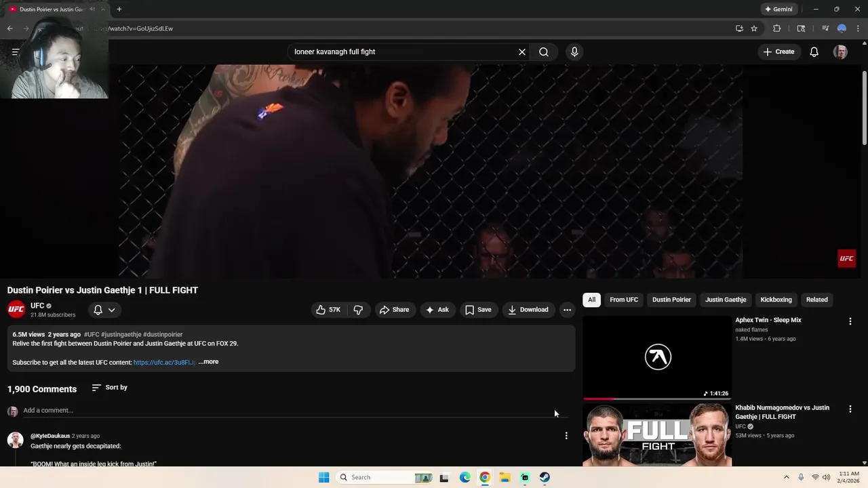The width and height of the screenshot is (868, 488).
Task: Open Task View on the taskbar
Action: point(444,477)
